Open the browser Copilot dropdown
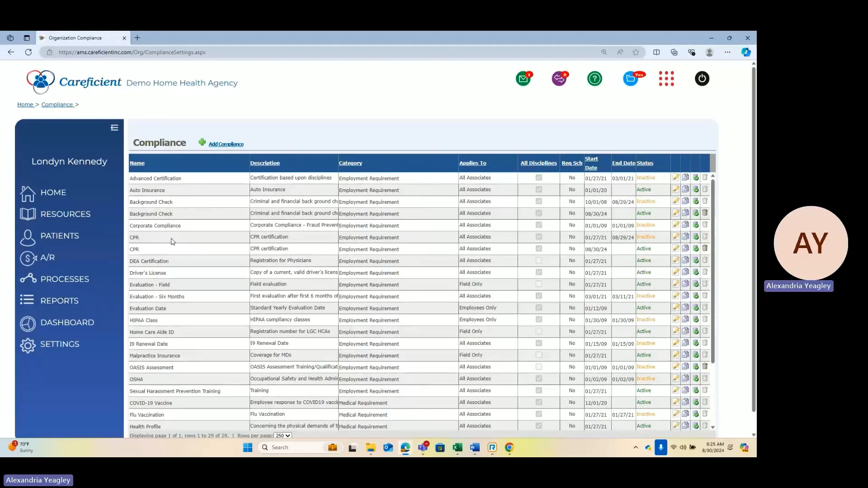This screenshot has width=868, height=488. click(745, 52)
